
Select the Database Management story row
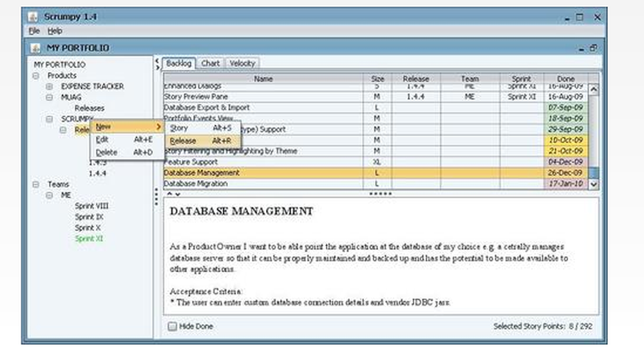(x=376, y=173)
